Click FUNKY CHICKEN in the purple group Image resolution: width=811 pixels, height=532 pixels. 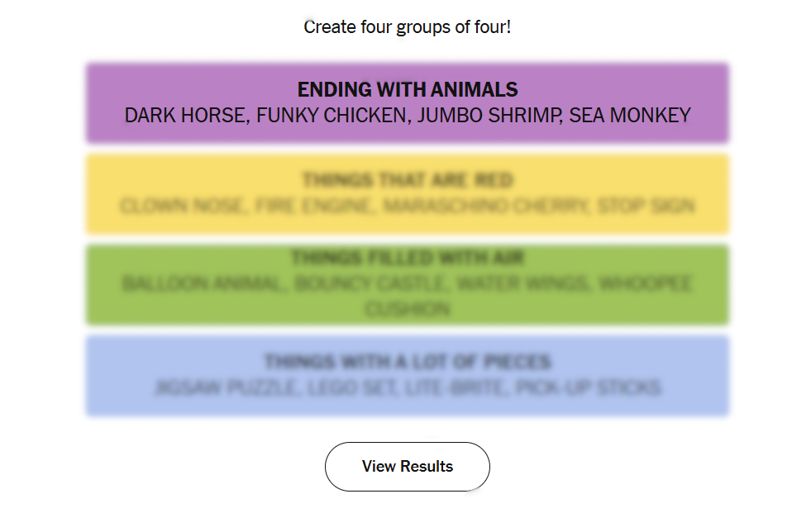click(332, 116)
